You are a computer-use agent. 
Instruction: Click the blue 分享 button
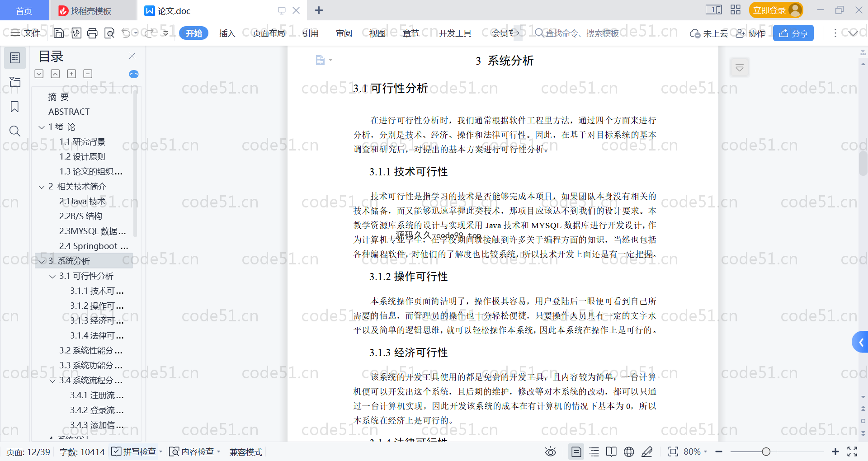pos(793,33)
